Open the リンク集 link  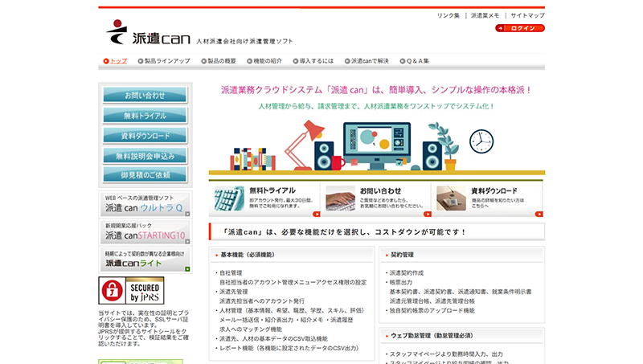pos(448,15)
